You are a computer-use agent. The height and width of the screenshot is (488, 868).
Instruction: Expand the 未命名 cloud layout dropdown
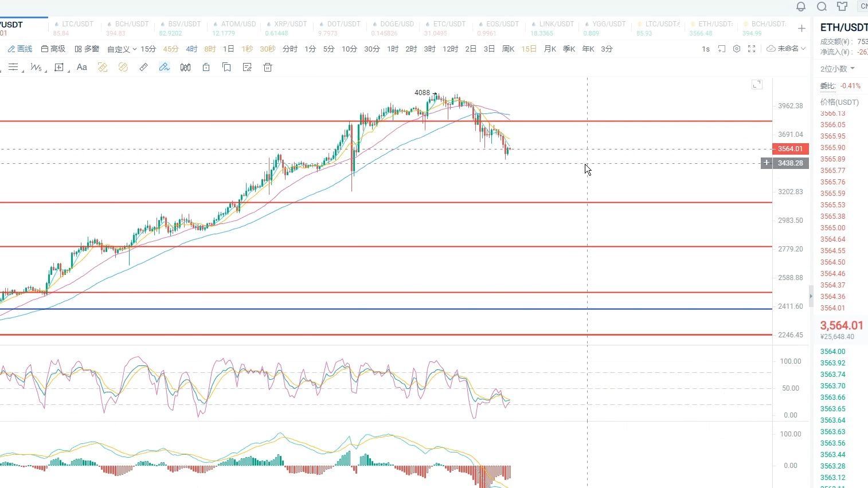786,49
